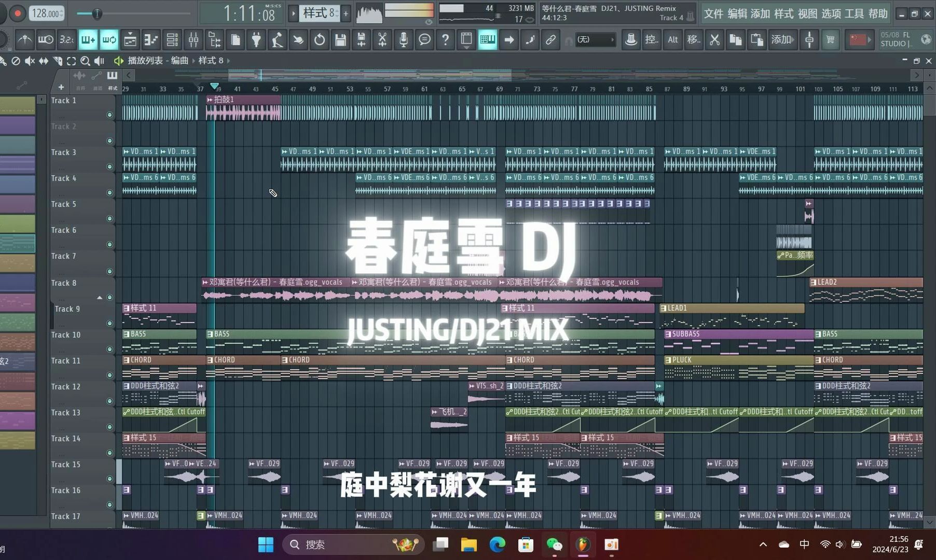
Task: Toggle wait for input before recording
Action: click(46, 39)
